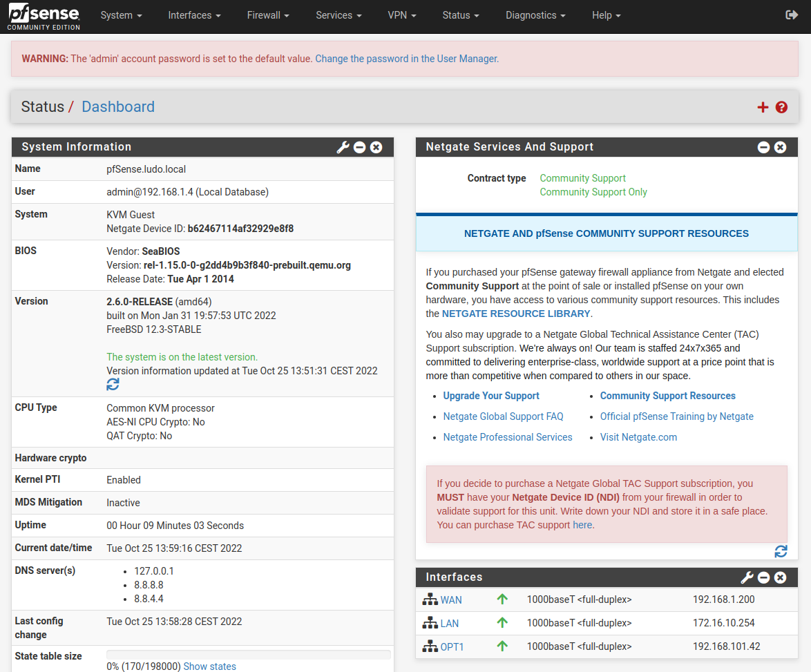Open the Status dropdown menu
Viewport: 811px width, 672px height.
(460, 15)
